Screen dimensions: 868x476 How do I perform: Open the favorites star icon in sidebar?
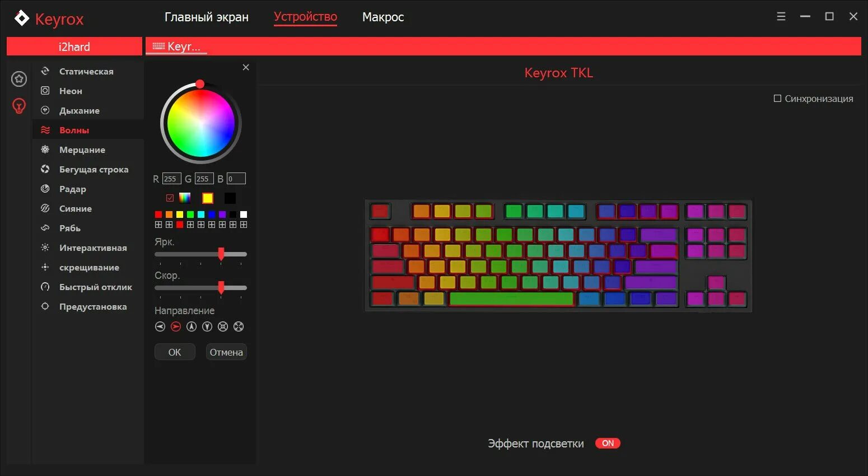point(19,79)
